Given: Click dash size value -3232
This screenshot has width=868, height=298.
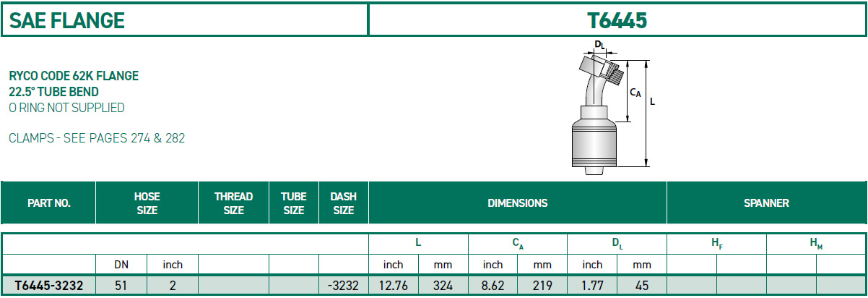Looking at the screenshot, I should (x=343, y=286).
